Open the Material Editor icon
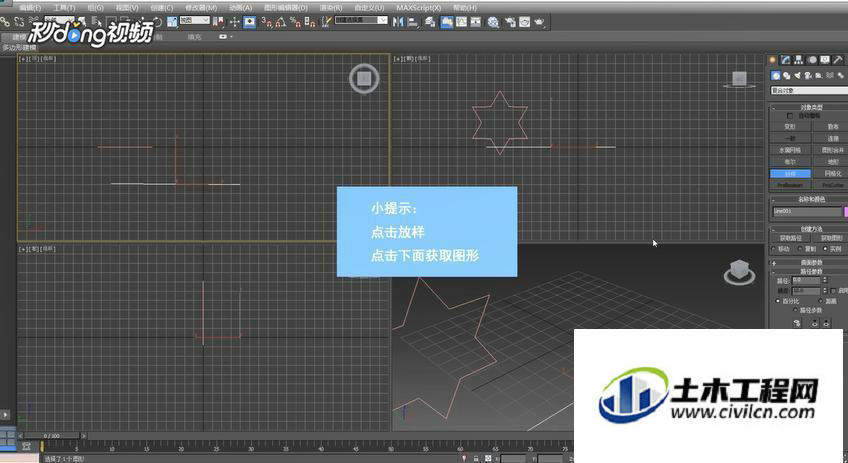 click(x=493, y=22)
